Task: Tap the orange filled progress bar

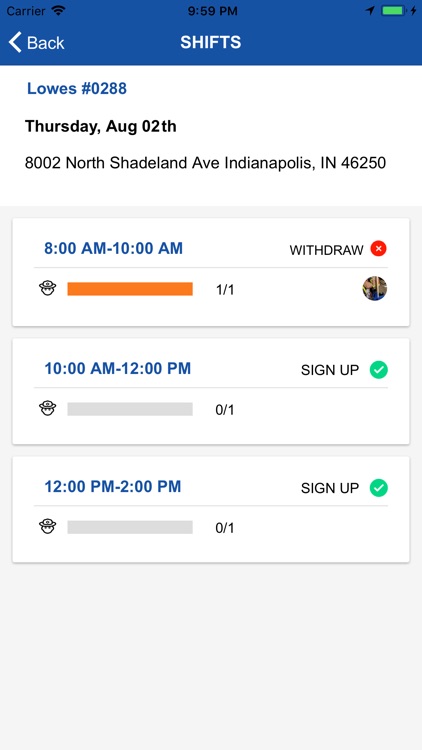Action: tap(130, 289)
